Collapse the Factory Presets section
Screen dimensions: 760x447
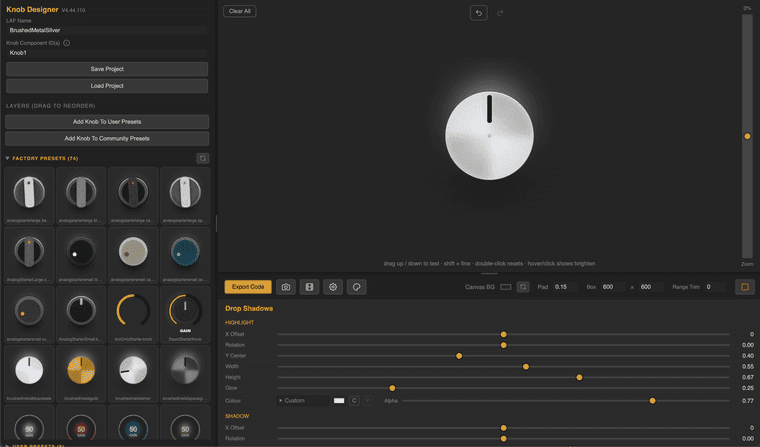[7, 158]
